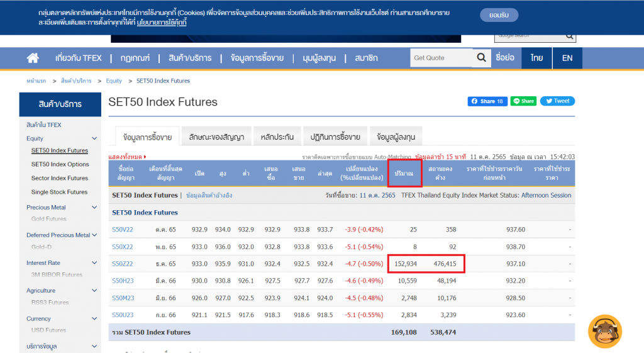Open Gold-D sidebar item
Image resolution: width=644 pixels, height=353 pixels.
coord(42,247)
